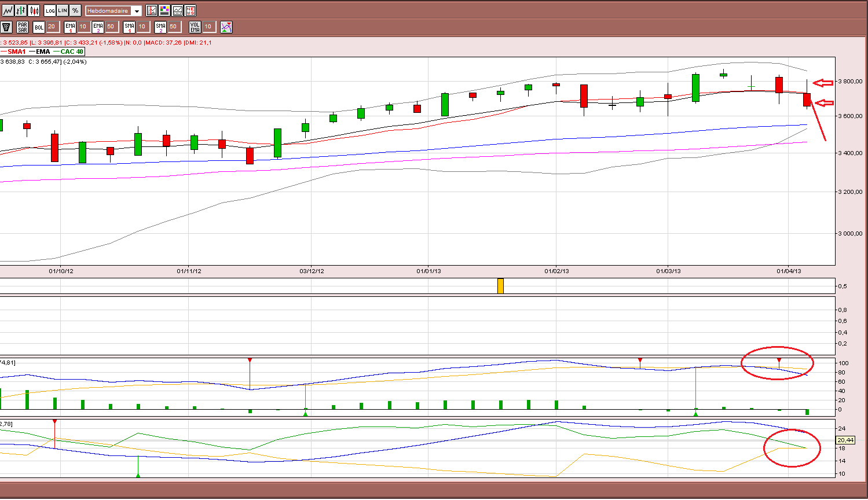
Task: Switch to the line chart display
Action: tap(8, 10)
